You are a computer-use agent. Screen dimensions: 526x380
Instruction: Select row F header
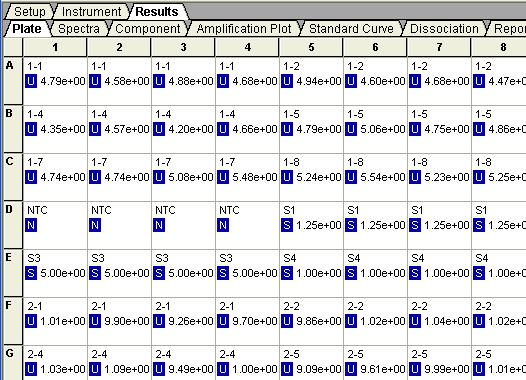point(13,321)
